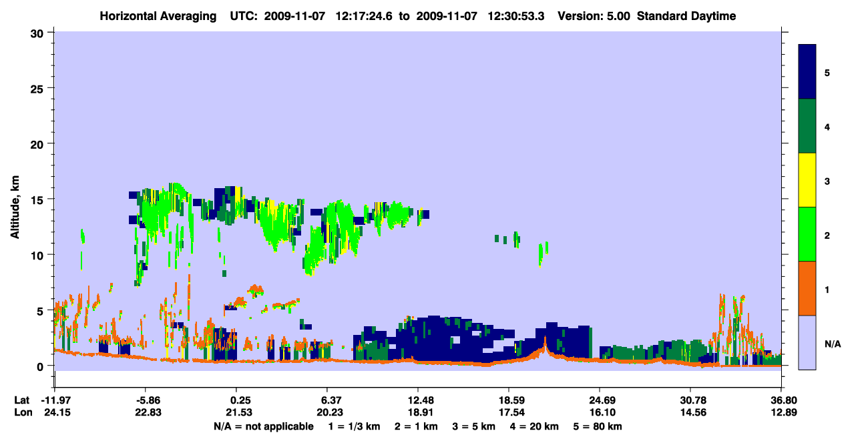868x445 pixels.
Task: Click 'Standard Daytime' in the title
Action: point(687,16)
